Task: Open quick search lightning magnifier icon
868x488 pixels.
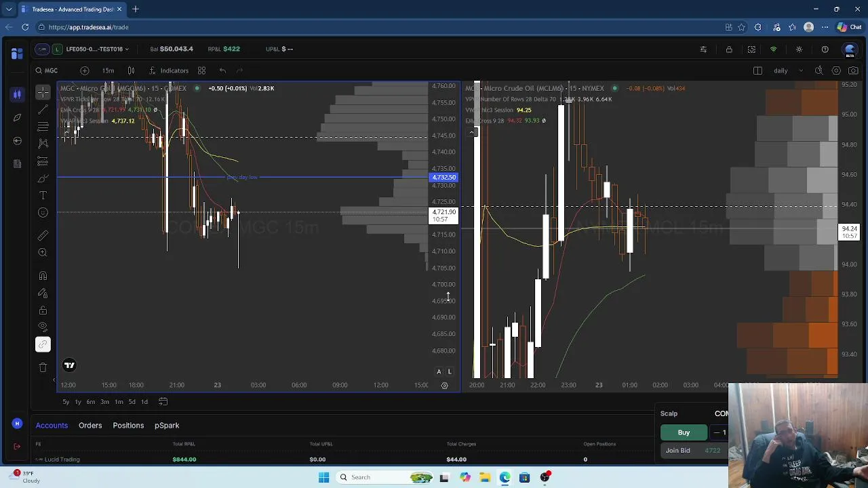Action: click(x=818, y=70)
